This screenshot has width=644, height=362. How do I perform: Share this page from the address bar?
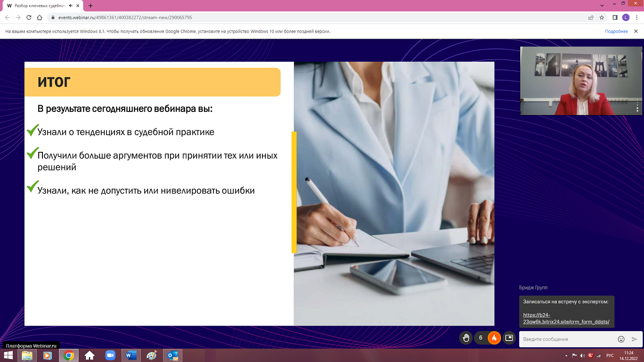pyautogui.click(x=591, y=18)
